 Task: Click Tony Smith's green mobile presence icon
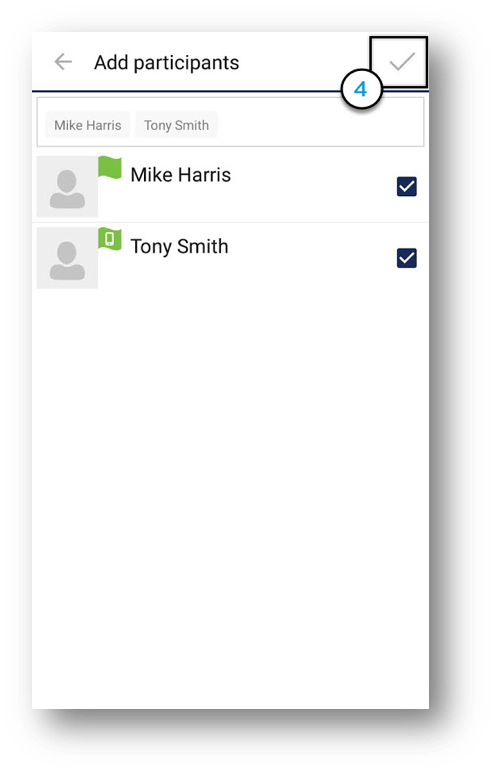click(x=110, y=239)
